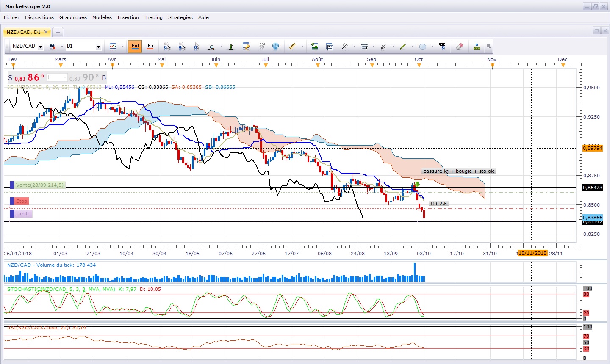Open the Strategies menu
Screen dimensions: 610x364
(180, 17)
